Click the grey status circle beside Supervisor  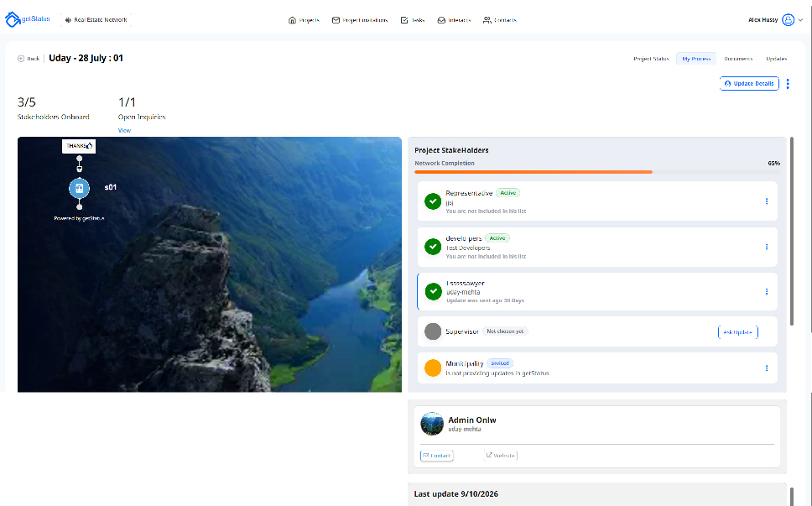[433, 331]
